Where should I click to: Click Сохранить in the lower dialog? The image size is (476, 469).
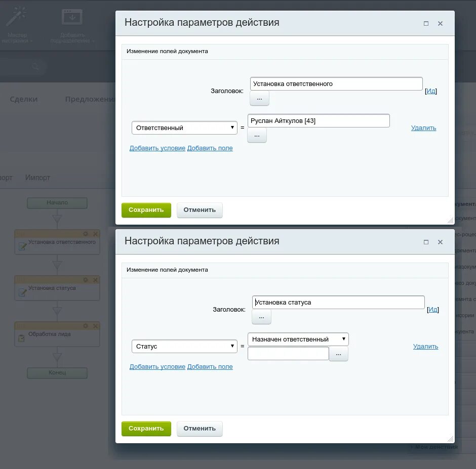click(146, 429)
